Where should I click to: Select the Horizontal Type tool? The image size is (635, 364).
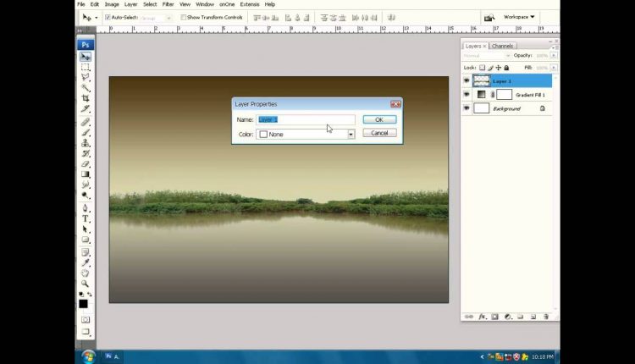85,218
